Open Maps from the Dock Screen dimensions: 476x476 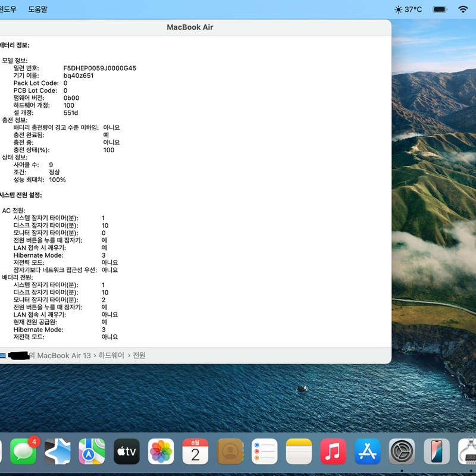[92, 452]
